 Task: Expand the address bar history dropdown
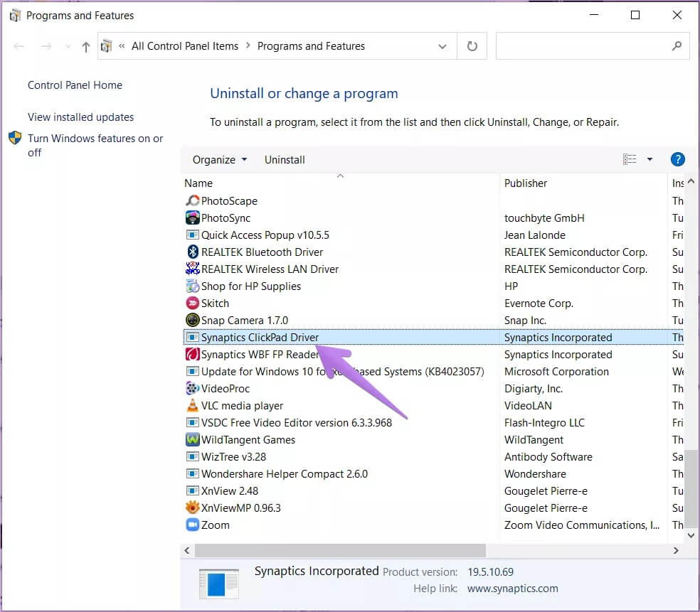coord(442,46)
